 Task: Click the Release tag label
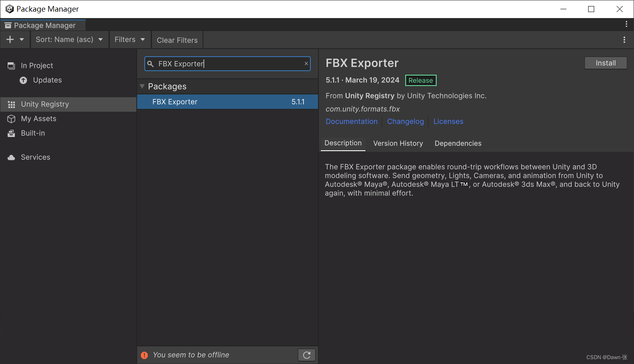pos(421,80)
